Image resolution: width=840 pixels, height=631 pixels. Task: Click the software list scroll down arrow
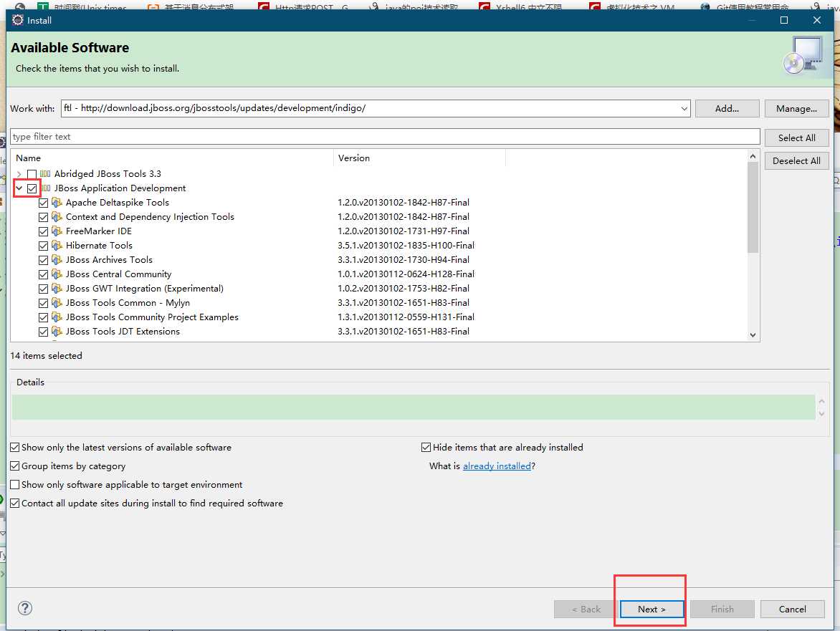pyautogui.click(x=753, y=335)
